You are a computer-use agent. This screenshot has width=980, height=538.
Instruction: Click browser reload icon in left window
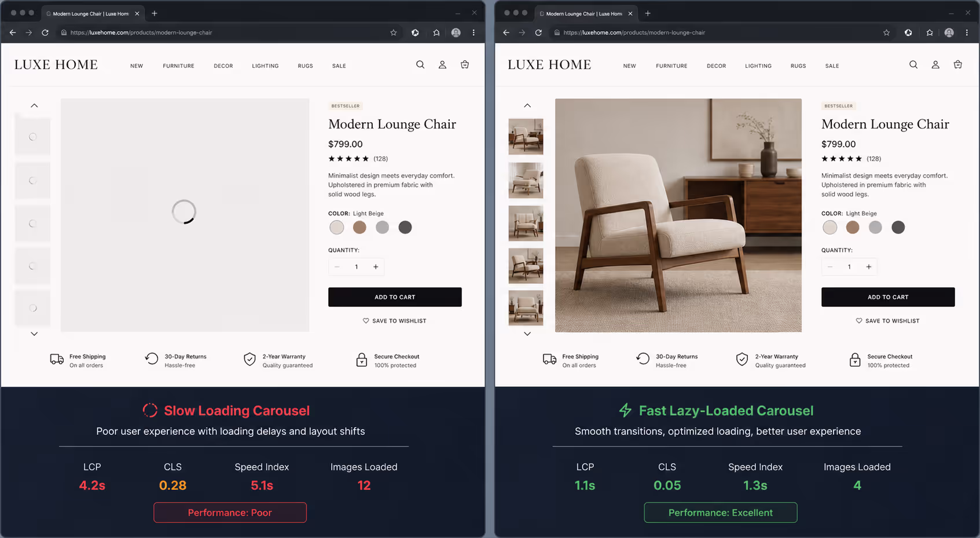click(x=45, y=32)
